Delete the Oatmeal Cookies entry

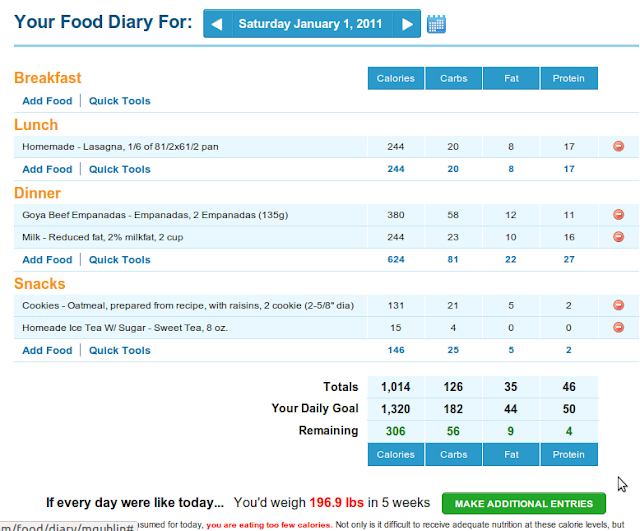(x=618, y=305)
